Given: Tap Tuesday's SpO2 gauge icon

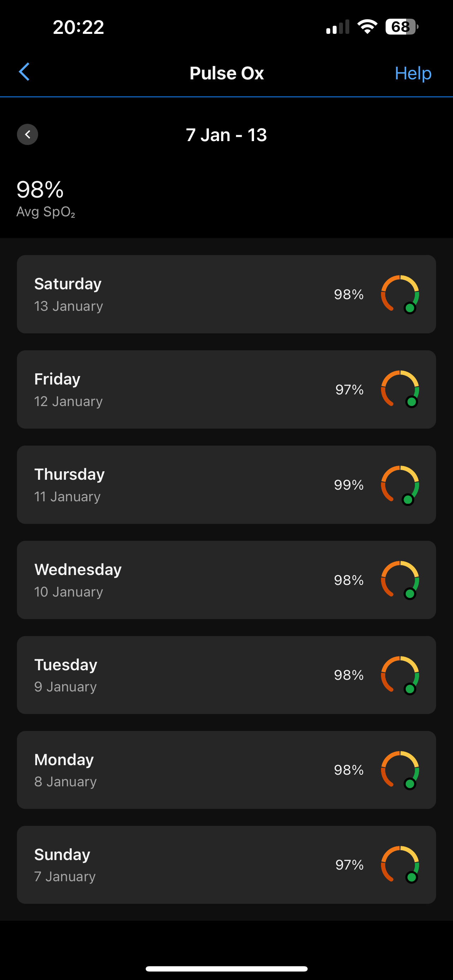Looking at the screenshot, I should [400, 675].
